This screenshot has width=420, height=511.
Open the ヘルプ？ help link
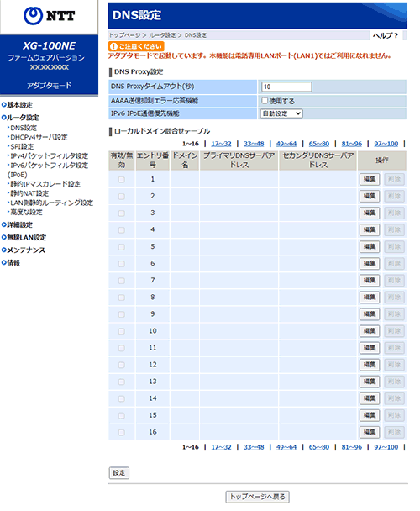coord(386,35)
